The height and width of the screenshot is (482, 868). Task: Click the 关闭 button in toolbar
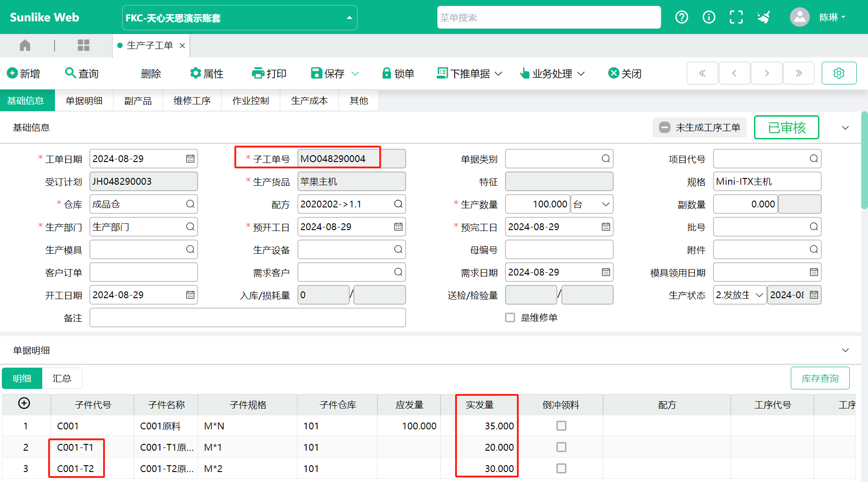point(625,74)
